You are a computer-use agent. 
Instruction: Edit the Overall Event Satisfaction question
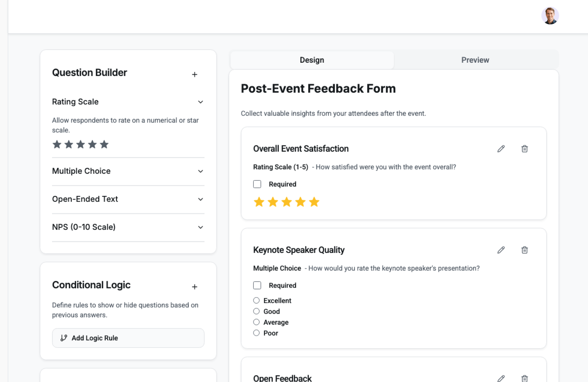pyautogui.click(x=501, y=149)
